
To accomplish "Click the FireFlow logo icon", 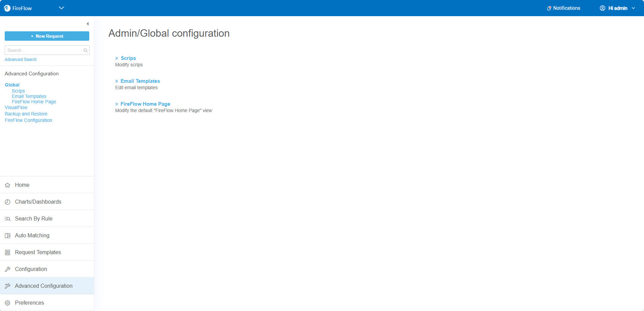I will [7, 8].
